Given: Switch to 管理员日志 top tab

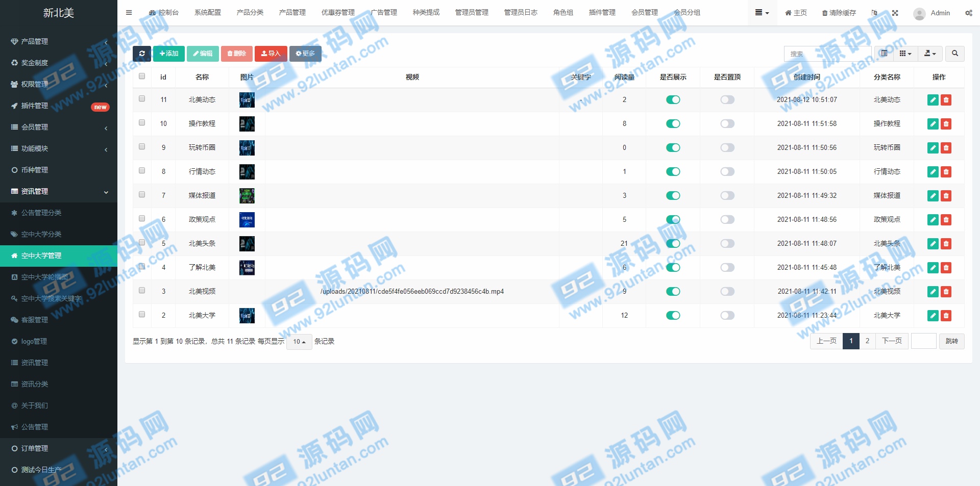Looking at the screenshot, I should point(521,13).
